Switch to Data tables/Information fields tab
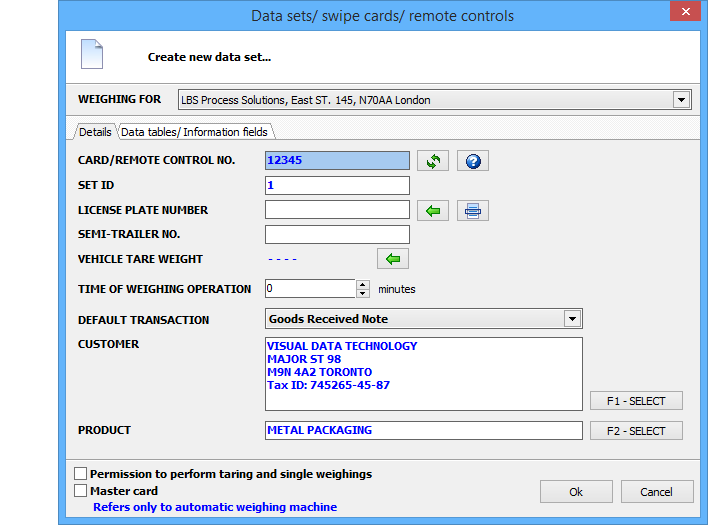708x525 pixels. (x=195, y=132)
